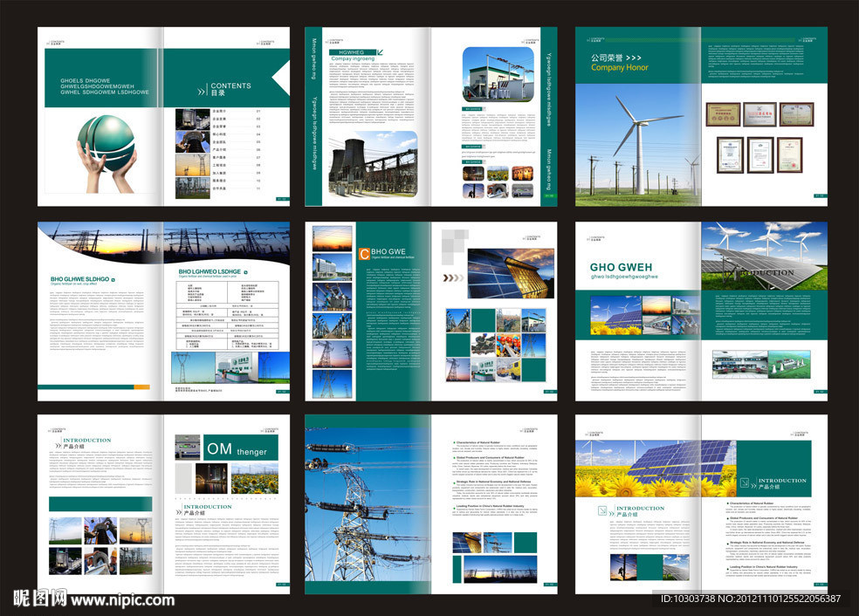
Task: Click the 公司荣誉 >>> title
Action: [615, 58]
